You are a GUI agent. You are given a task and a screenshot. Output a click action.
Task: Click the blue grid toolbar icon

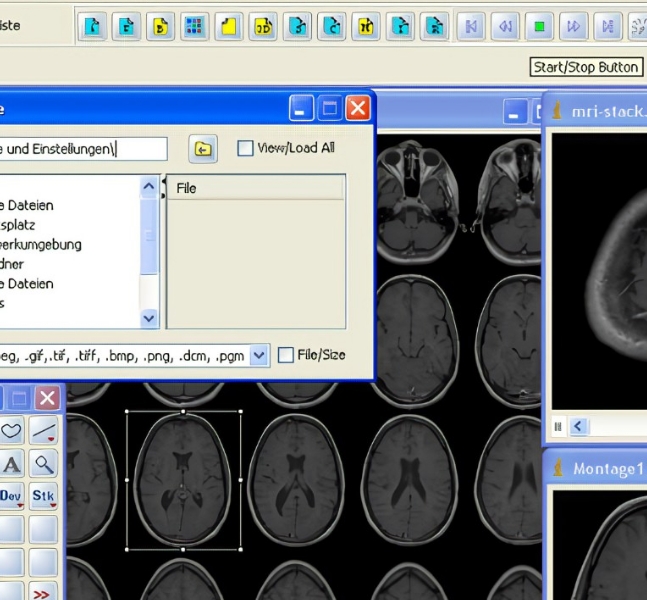click(195, 26)
